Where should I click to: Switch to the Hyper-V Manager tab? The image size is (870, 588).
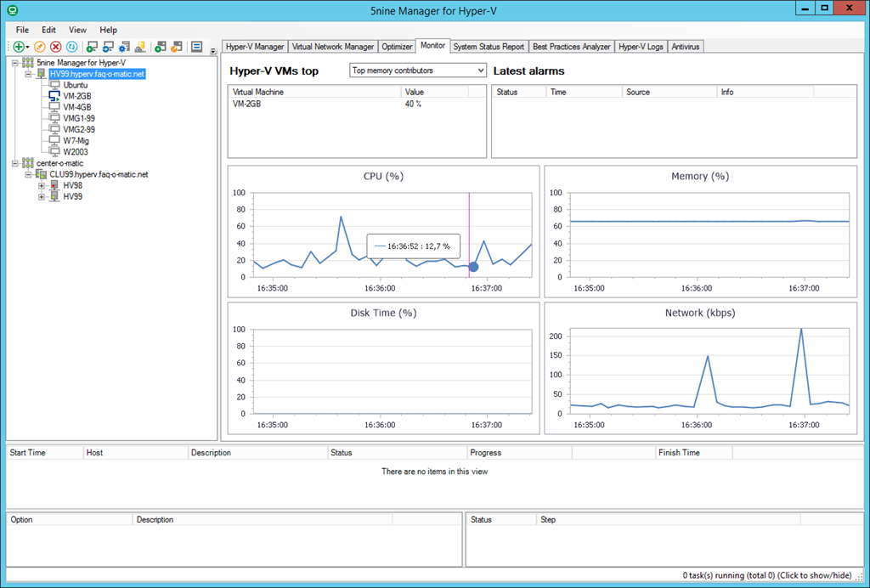pos(255,47)
